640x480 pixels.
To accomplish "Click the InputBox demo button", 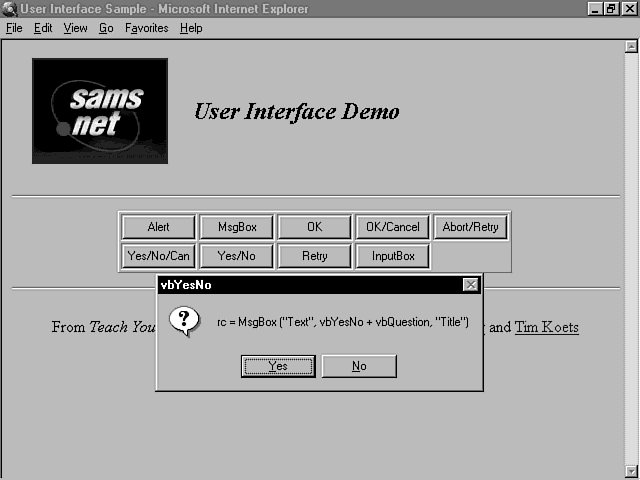I will click(393, 256).
